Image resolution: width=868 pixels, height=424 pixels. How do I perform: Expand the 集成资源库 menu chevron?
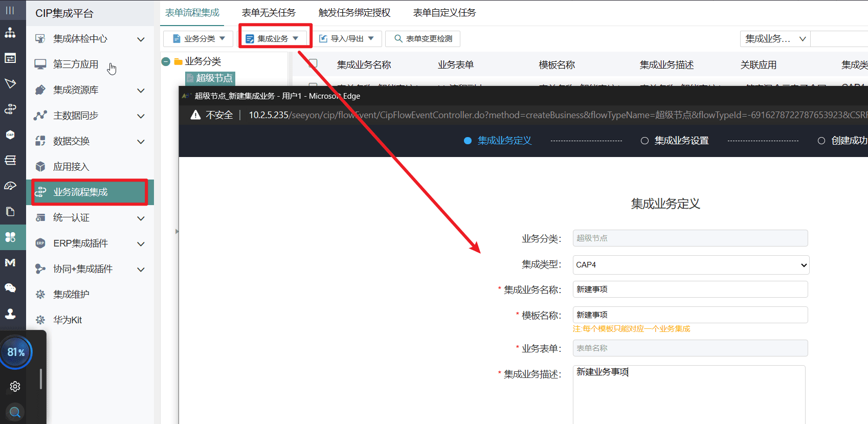tap(141, 91)
